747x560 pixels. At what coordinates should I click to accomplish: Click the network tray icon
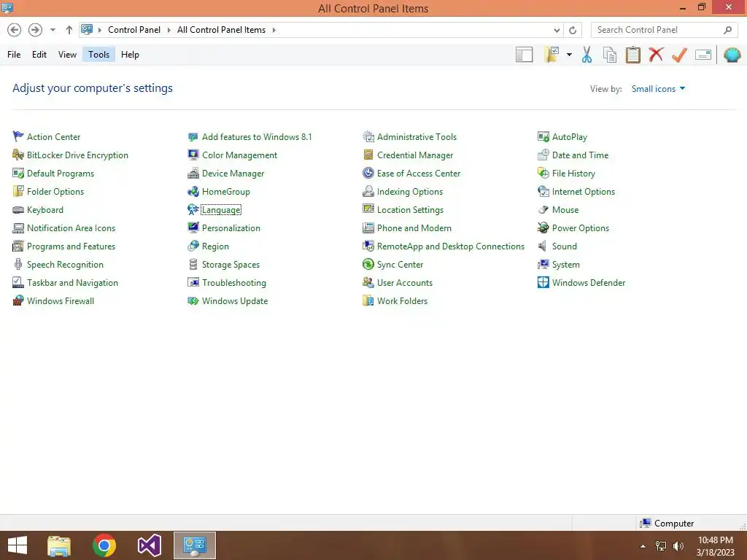click(x=661, y=546)
